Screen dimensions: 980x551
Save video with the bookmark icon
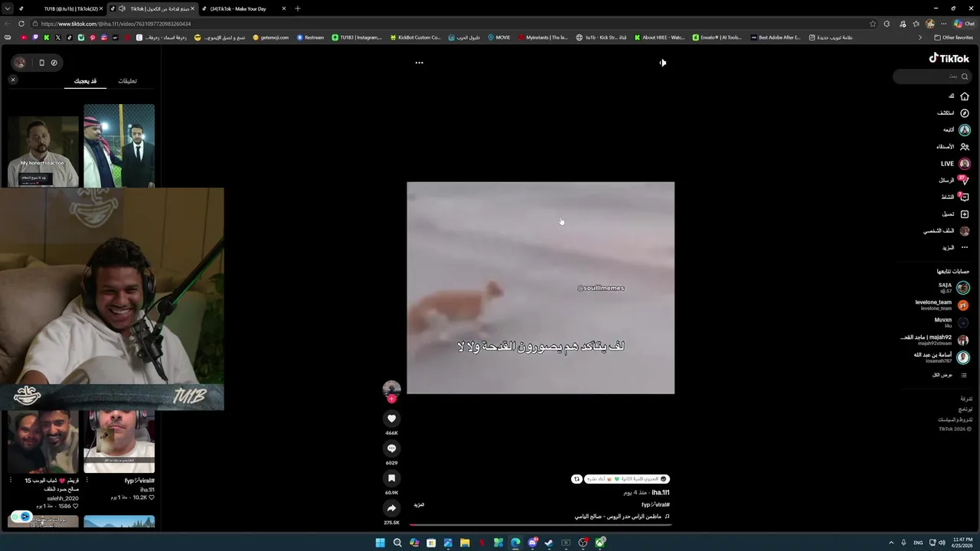point(391,478)
